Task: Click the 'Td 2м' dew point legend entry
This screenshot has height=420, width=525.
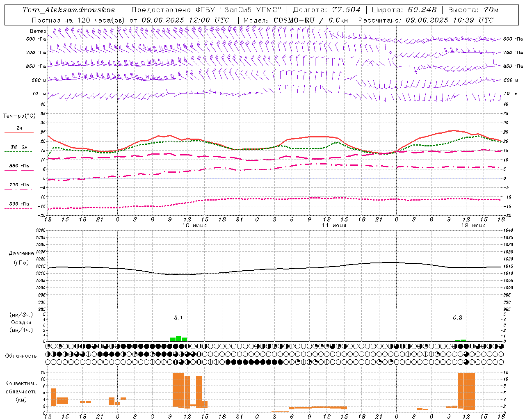Action: point(19,147)
